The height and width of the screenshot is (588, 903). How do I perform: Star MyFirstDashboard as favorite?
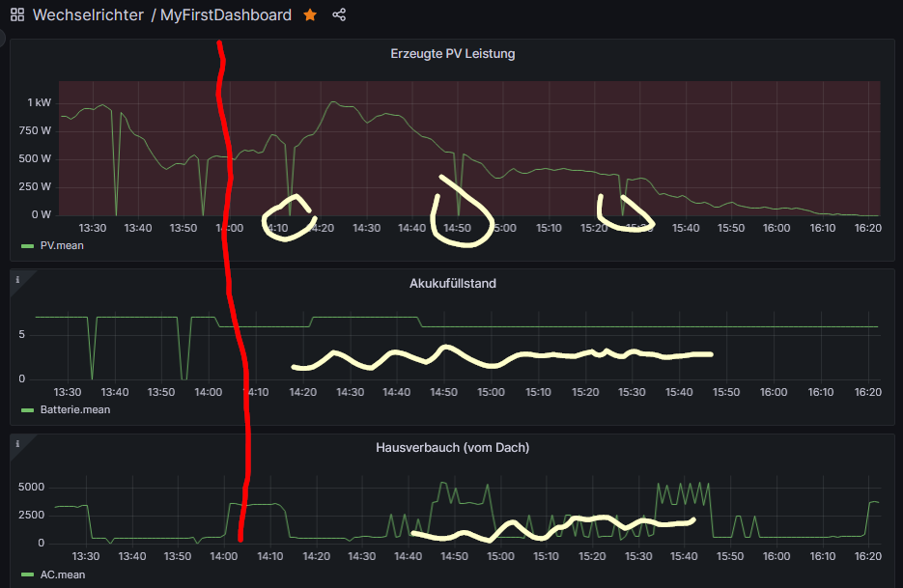[x=310, y=15]
